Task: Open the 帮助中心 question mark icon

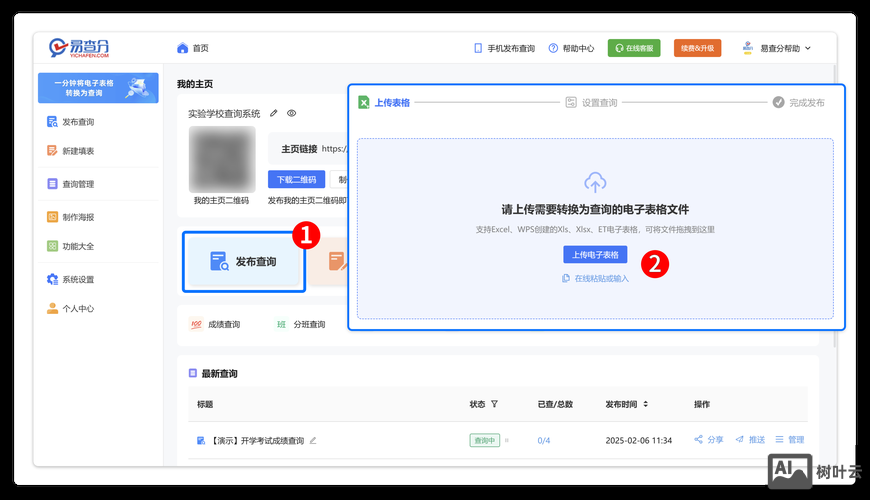Action: 553,48
